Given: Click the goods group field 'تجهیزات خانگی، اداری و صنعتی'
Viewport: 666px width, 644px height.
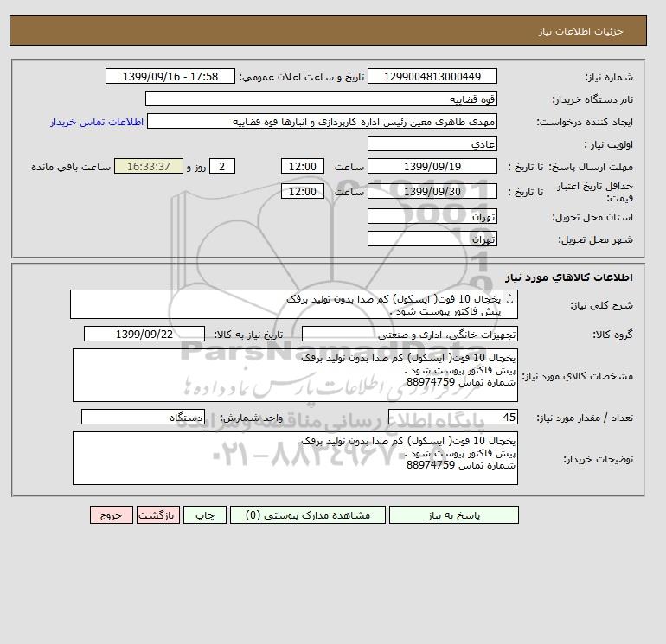Looking at the screenshot, I should [409, 334].
